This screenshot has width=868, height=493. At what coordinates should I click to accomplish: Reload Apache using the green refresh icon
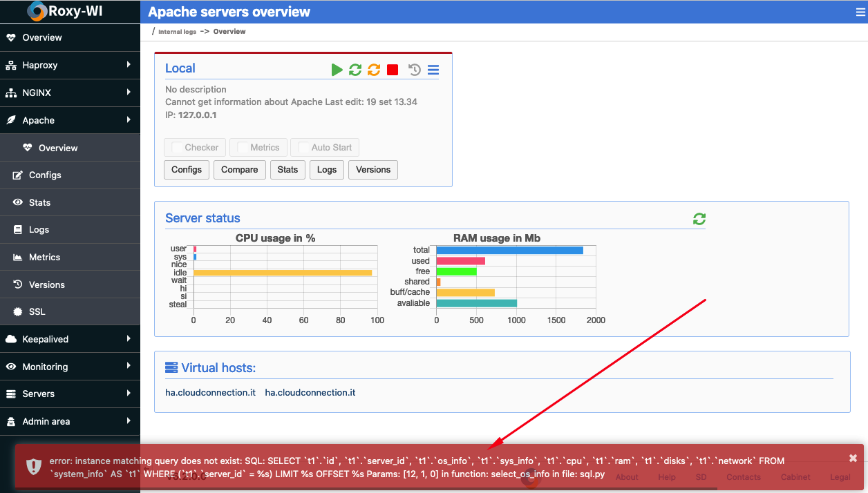click(355, 70)
